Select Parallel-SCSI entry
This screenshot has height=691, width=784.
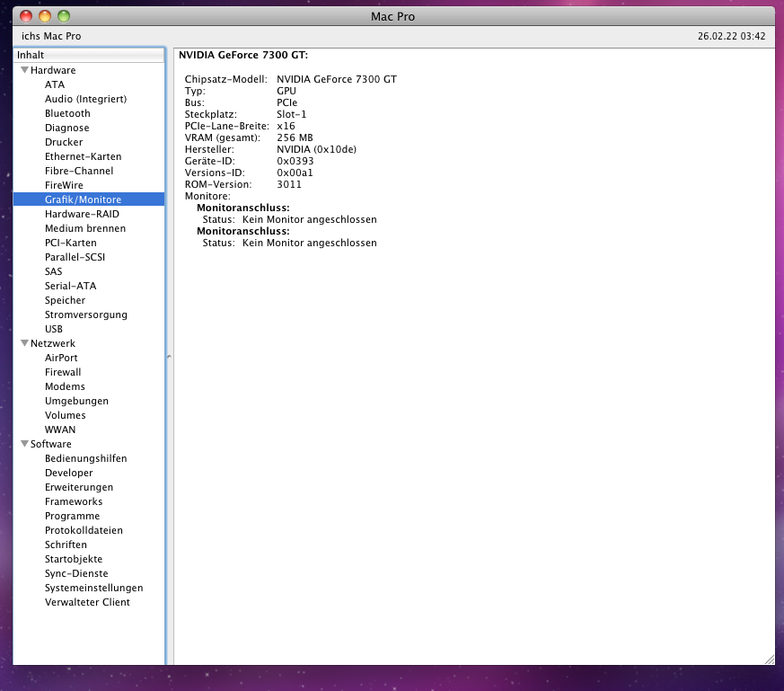(75, 257)
